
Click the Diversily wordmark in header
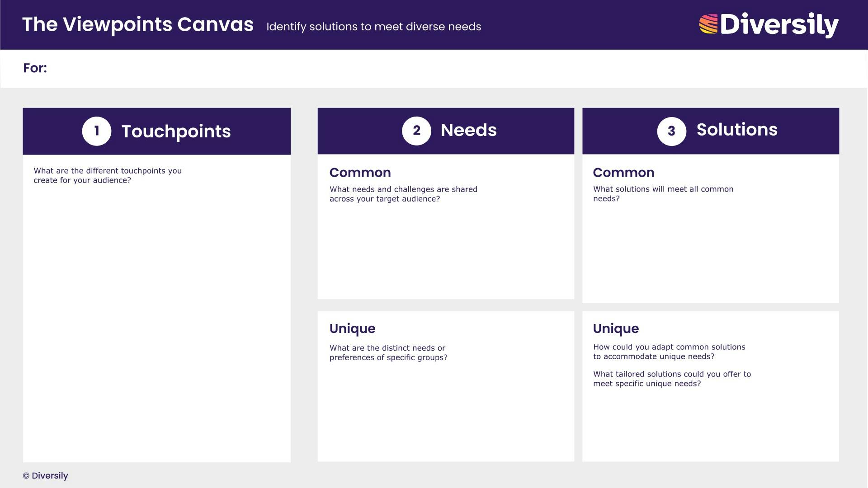pyautogui.click(x=779, y=24)
